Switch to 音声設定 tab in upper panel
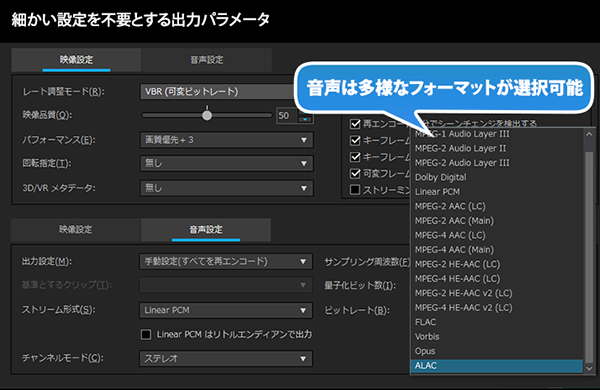The width and height of the screenshot is (600, 390). (207, 60)
